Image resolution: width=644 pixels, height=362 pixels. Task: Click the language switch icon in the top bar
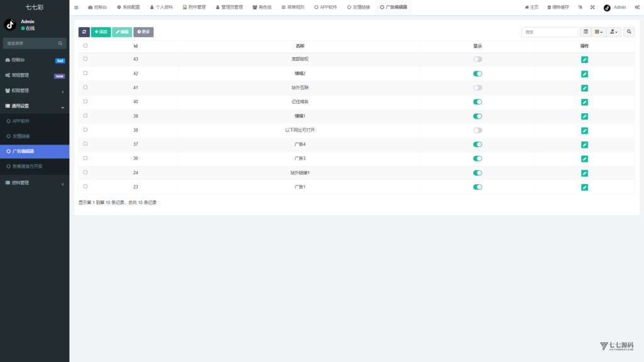point(580,8)
